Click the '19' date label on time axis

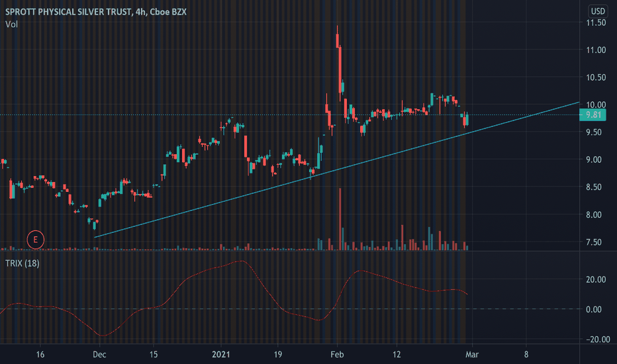click(278, 355)
